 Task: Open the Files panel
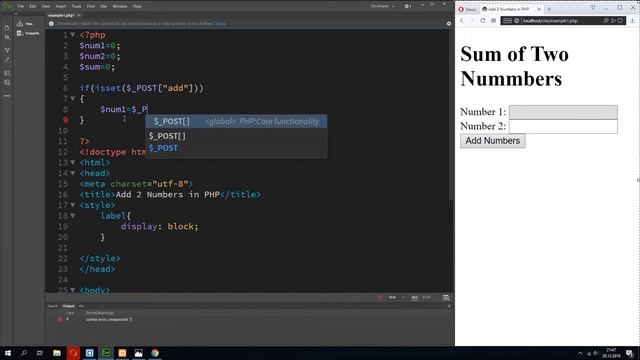pos(25,24)
